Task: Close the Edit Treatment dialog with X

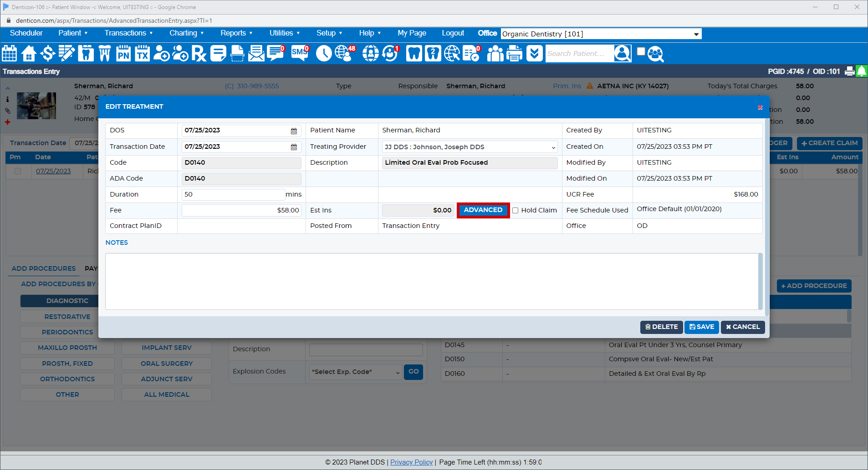Action: pos(760,107)
